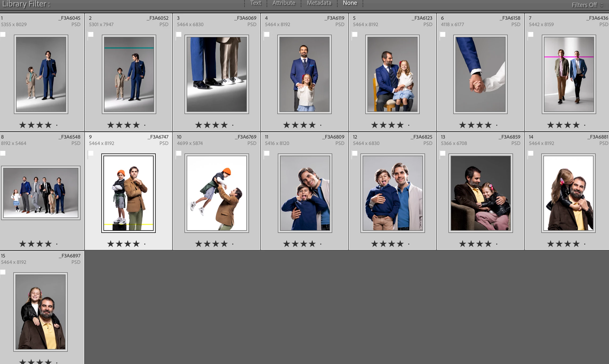609x364 pixels.
Task: Click the flag icon on _F3A6436 cell
Action: pyautogui.click(x=531, y=34)
